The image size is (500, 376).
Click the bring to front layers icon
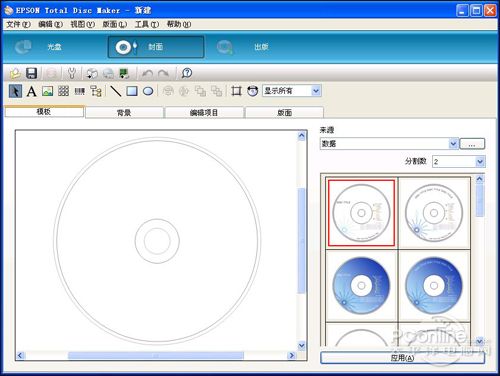(200, 91)
